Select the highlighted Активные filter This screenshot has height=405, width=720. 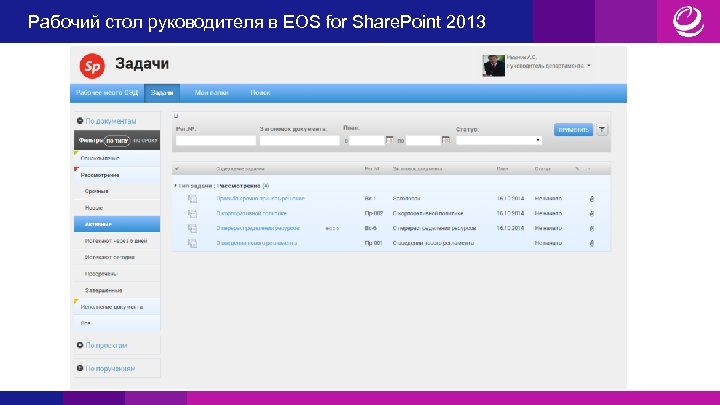(x=117, y=224)
